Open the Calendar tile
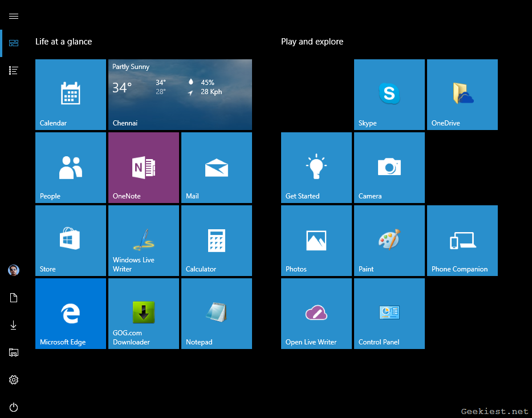 [x=71, y=95]
